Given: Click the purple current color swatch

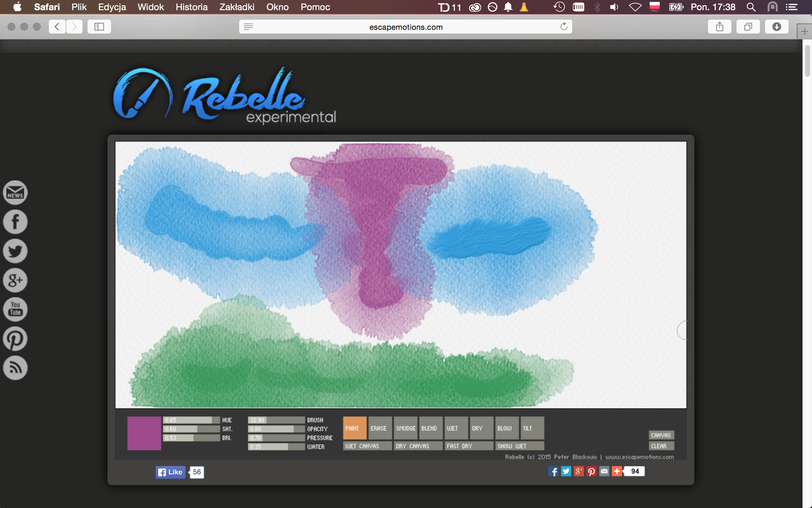Looking at the screenshot, I should tap(144, 433).
